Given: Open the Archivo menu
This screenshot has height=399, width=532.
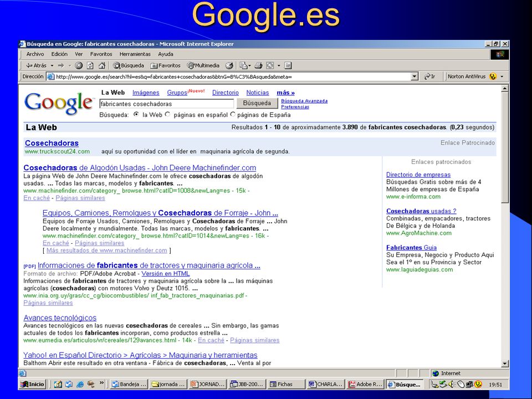Looking at the screenshot, I should [35, 54].
